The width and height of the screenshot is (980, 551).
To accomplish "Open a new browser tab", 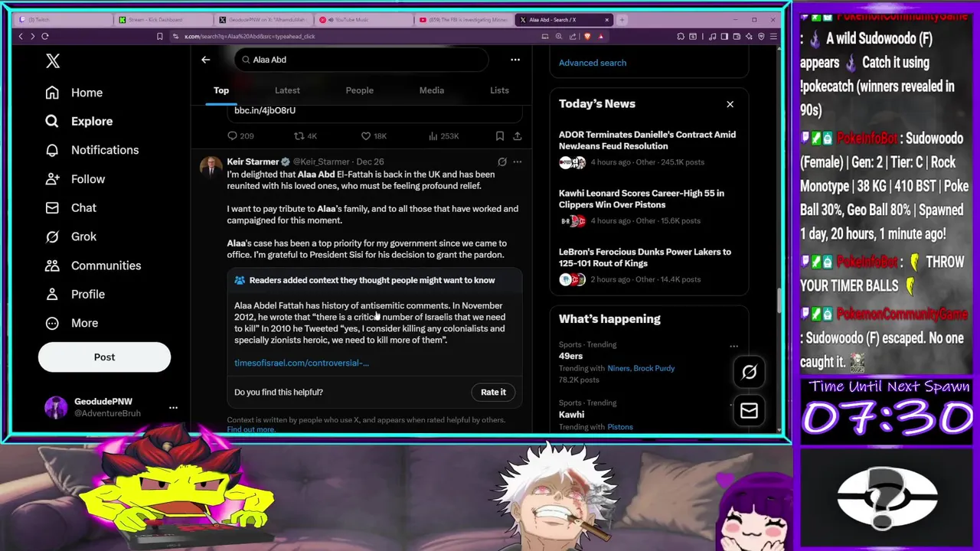I will point(622,20).
